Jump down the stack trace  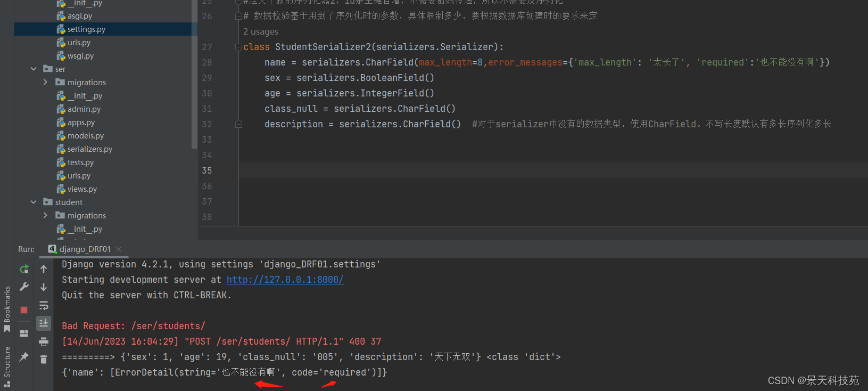[44, 287]
